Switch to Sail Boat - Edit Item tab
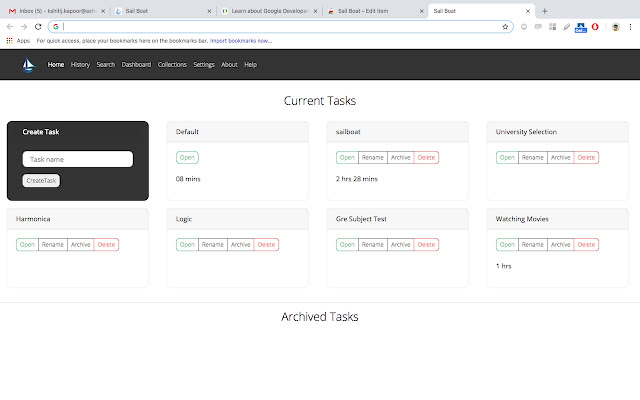640x400 pixels. pos(376,11)
